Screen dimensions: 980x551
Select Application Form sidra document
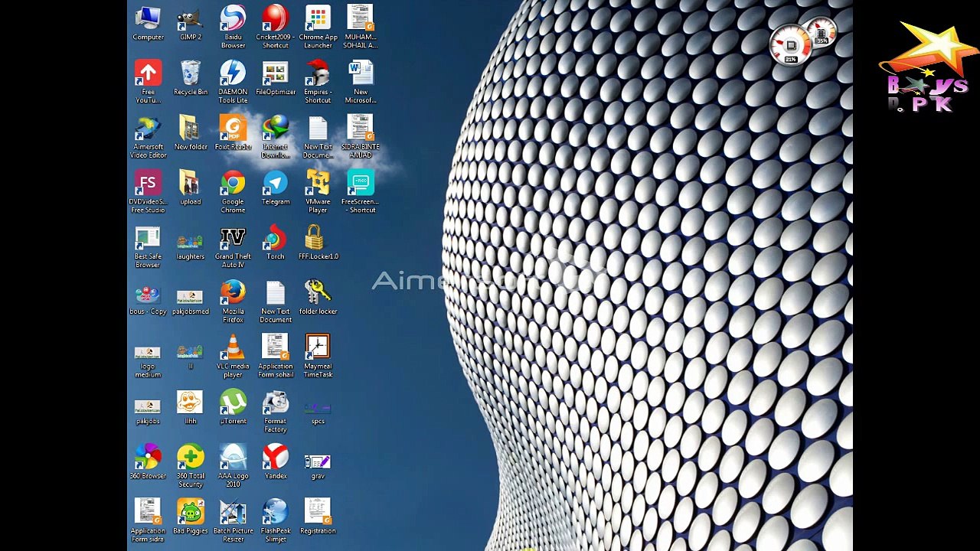click(148, 520)
